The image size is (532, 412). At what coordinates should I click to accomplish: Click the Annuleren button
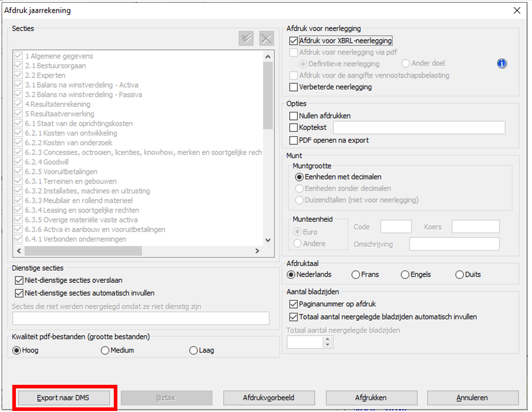pos(473,398)
